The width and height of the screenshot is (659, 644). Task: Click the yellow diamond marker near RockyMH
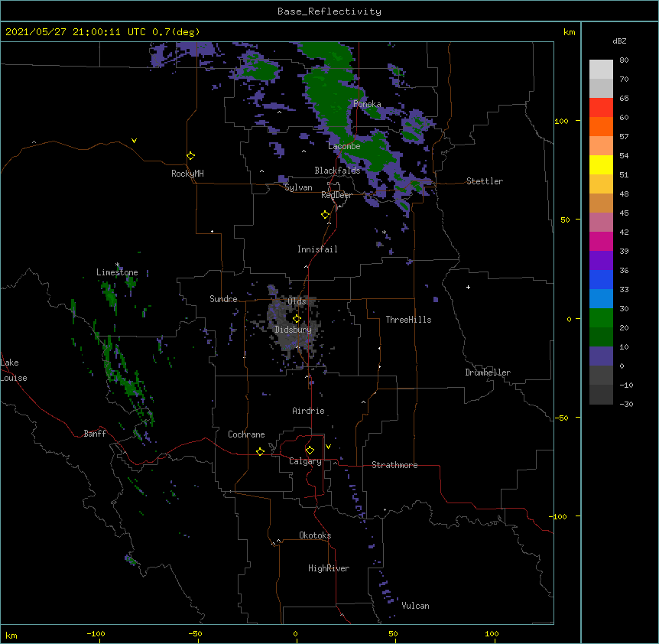point(190,156)
